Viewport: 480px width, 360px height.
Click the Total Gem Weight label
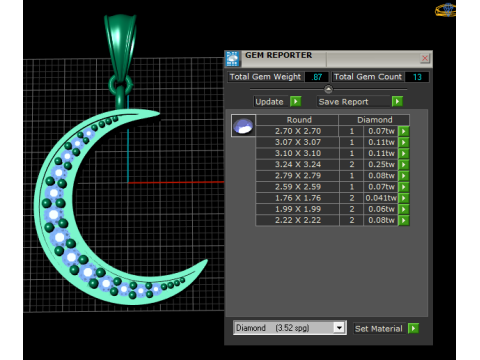(265, 77)
